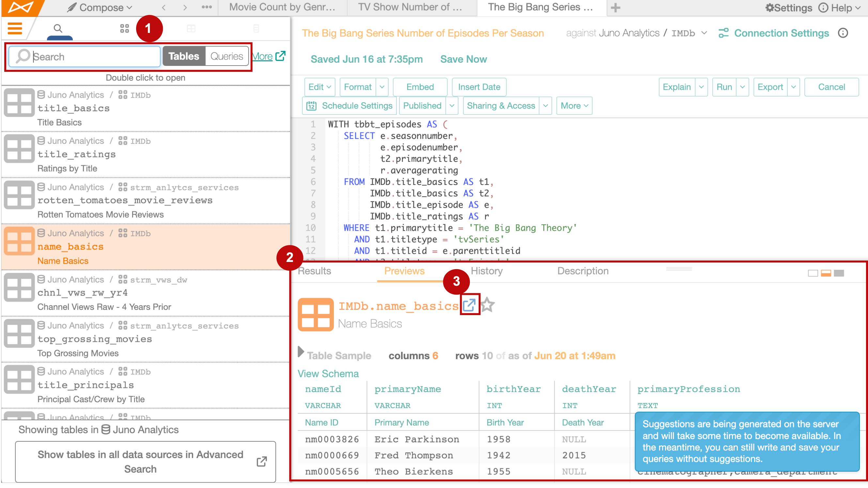Click the large name_basics preview table icon

tap(316, 314)
